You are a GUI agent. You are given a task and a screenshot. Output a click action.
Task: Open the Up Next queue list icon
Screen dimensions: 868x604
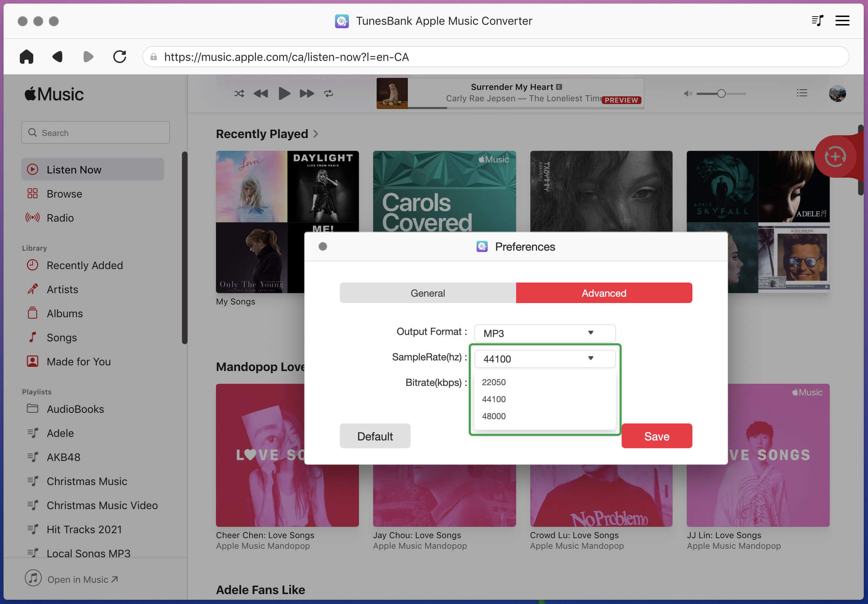tap(802, 93)
